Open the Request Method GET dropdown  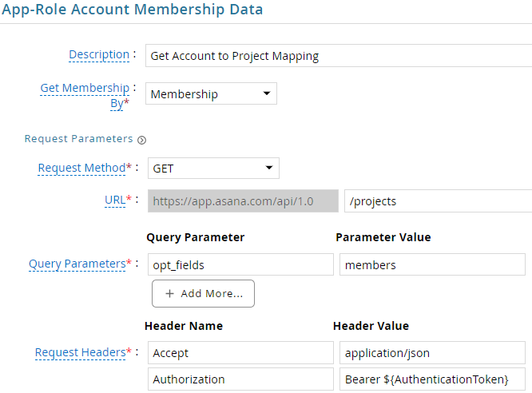coord(213,168)
